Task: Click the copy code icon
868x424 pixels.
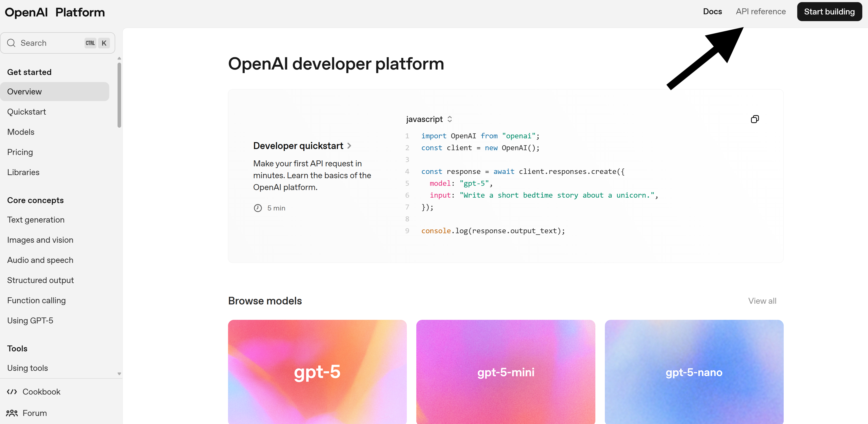Action: pos(755,119)
